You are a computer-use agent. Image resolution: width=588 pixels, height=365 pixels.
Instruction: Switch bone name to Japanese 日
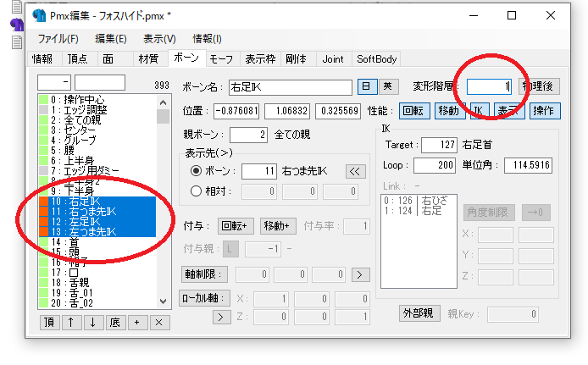point(366,86)
